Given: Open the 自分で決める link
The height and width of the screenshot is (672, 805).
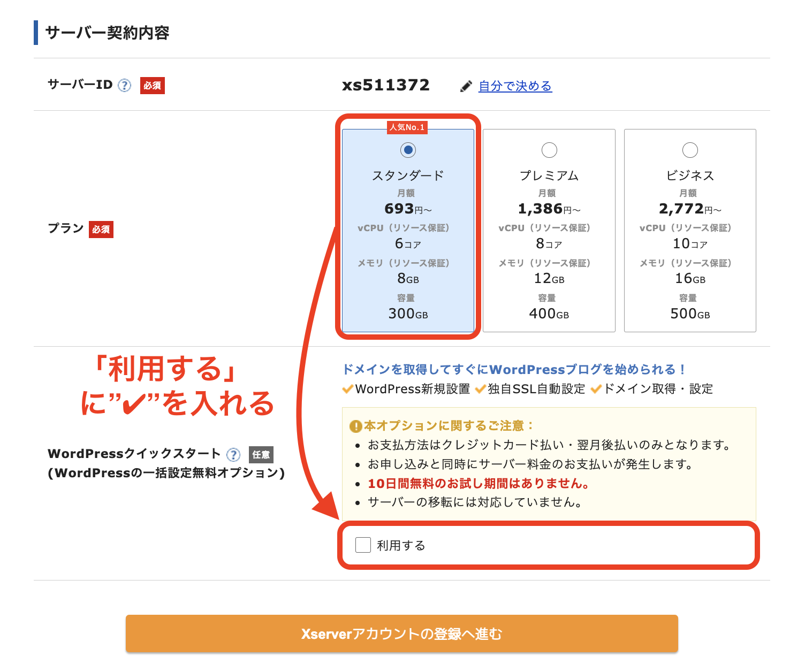Looking at the screenshot, I should (x=515, y=86).
